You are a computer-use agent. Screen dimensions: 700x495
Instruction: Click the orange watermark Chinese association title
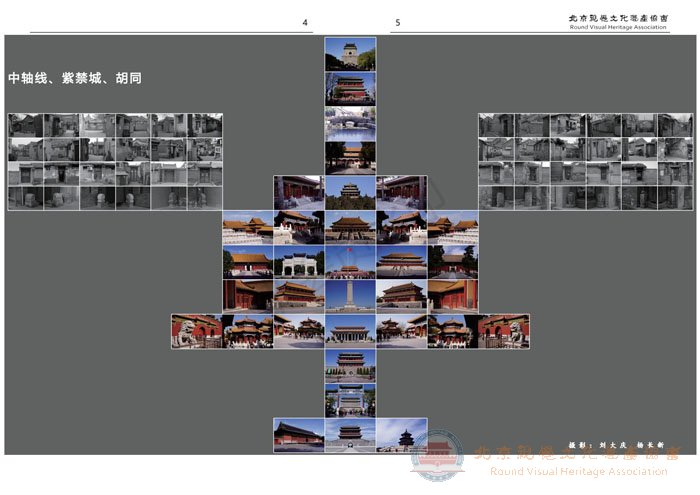(x=577, y=453)
